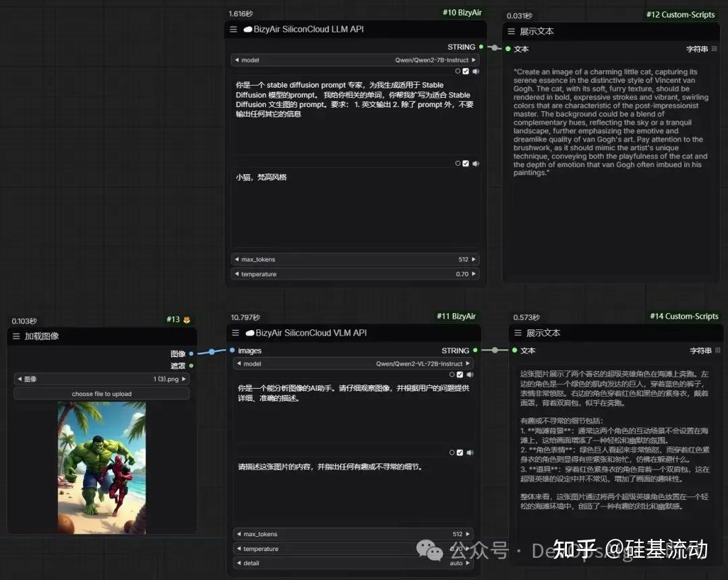
Task: Click the #10 BizyAir badge label
Action: [x=462, y=13]
